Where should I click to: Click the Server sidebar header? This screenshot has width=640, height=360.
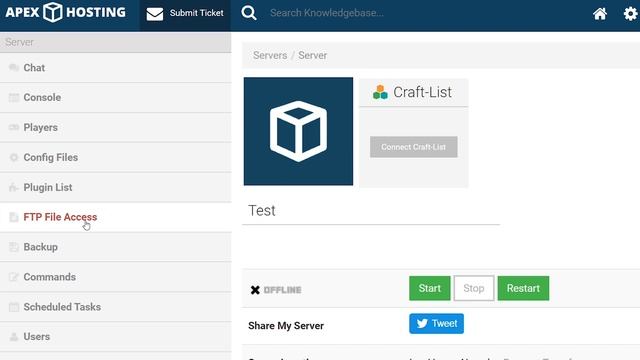click(x=116, y=42)
